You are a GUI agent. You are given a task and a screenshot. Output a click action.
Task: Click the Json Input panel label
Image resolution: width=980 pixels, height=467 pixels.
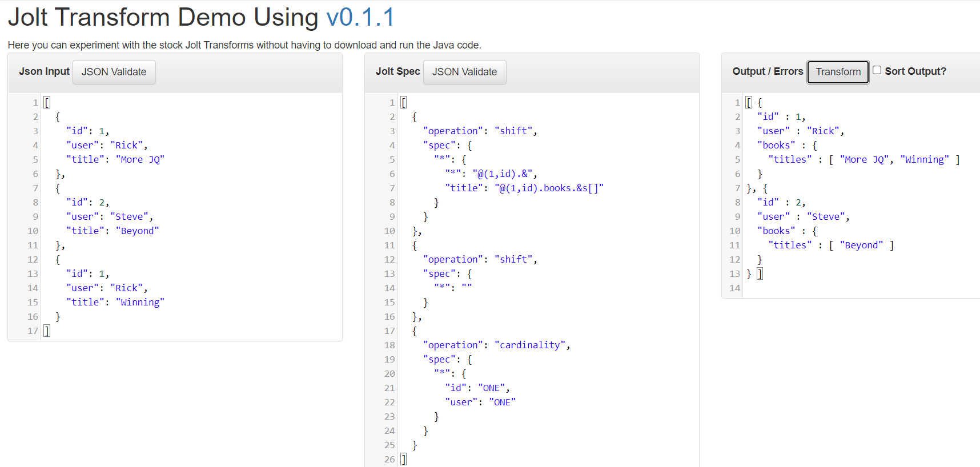point(44,71)
